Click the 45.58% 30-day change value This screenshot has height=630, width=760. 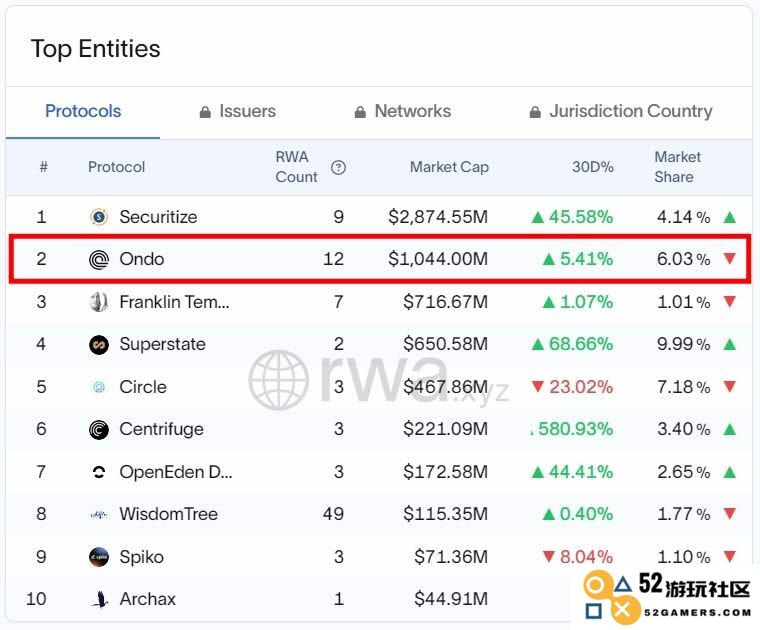581,217
